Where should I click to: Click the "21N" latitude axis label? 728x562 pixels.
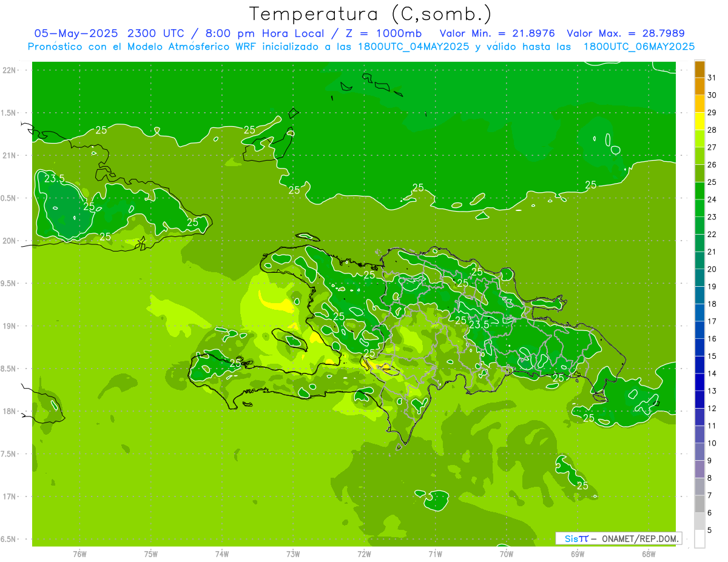pyautogui.click(x=10, y=156)
